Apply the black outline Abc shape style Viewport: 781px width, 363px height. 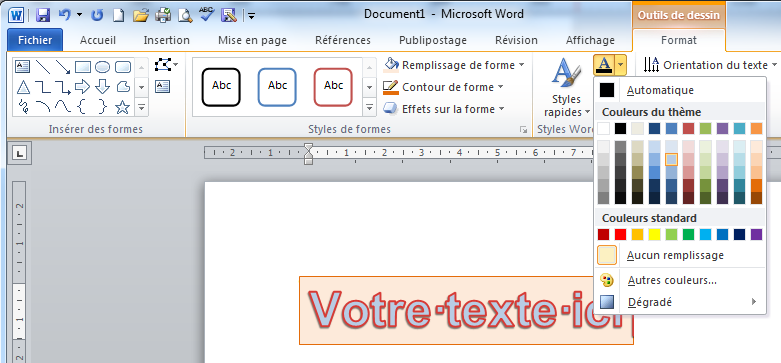(x=221, y=87)
